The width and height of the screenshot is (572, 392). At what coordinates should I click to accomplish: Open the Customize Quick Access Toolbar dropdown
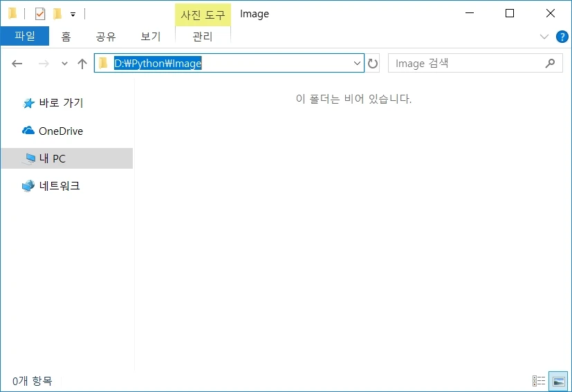(x=73, y=14)
